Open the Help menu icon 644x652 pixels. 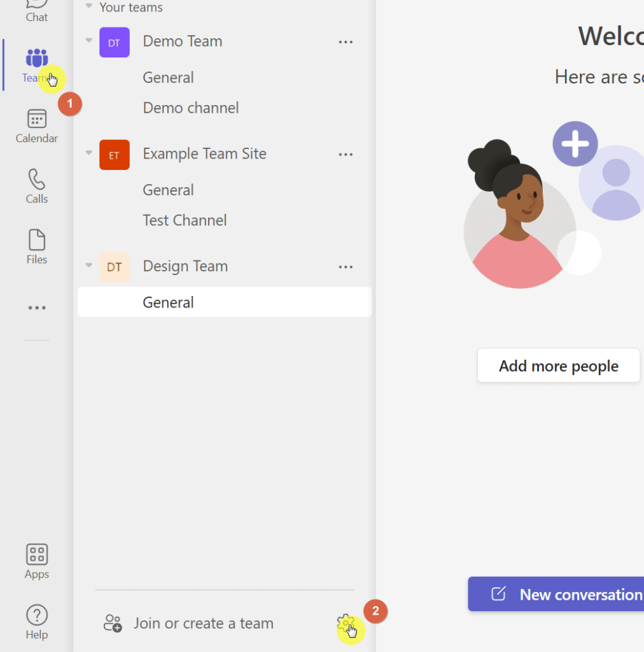36,622
